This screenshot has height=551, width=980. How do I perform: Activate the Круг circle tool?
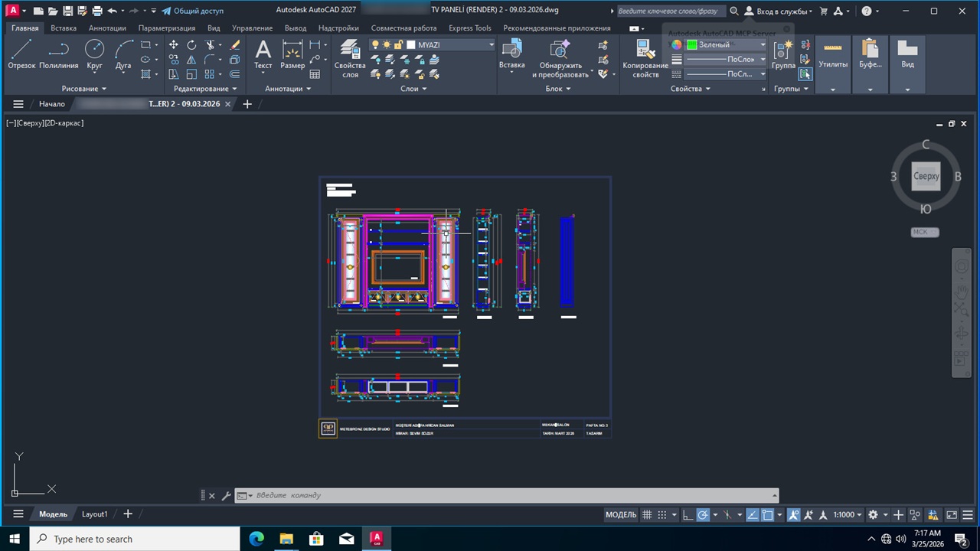coord(94,55)
